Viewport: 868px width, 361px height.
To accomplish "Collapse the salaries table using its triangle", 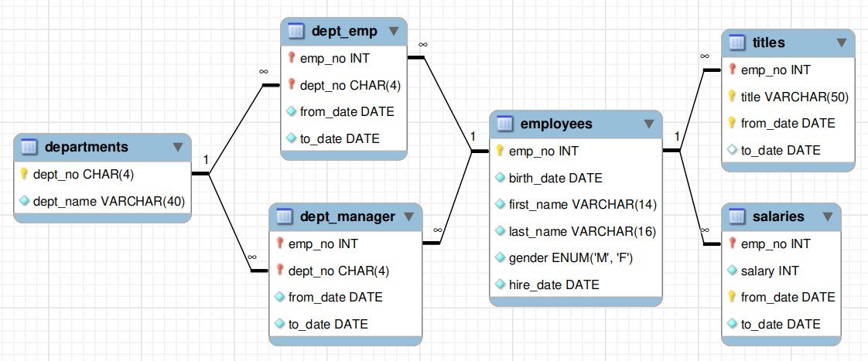I will [x=828, y=216].
